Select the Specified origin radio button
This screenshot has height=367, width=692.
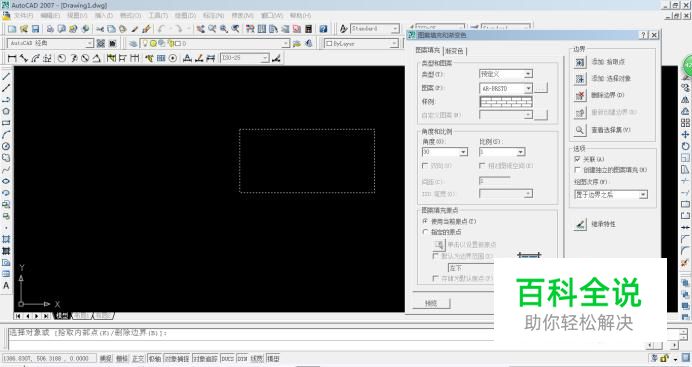click(425, 232)
